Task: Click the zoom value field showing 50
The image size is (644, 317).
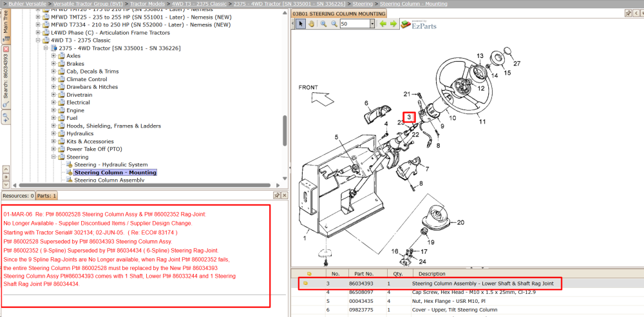Action: (354, 24)
